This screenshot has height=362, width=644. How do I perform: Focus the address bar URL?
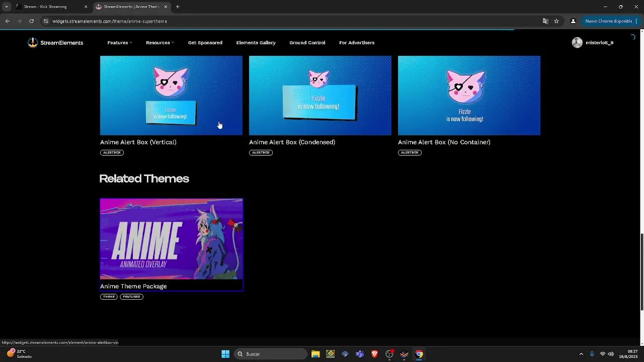[x=110, y=21]
